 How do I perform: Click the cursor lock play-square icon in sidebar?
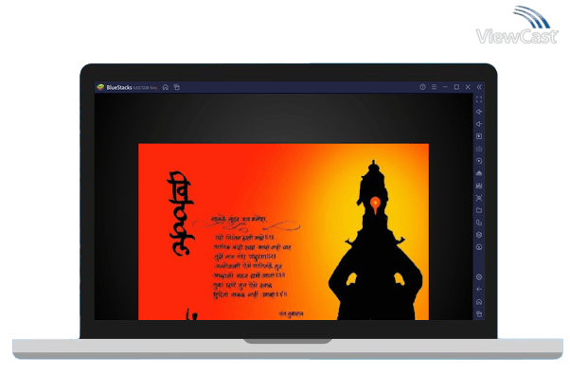pos(479,136)
